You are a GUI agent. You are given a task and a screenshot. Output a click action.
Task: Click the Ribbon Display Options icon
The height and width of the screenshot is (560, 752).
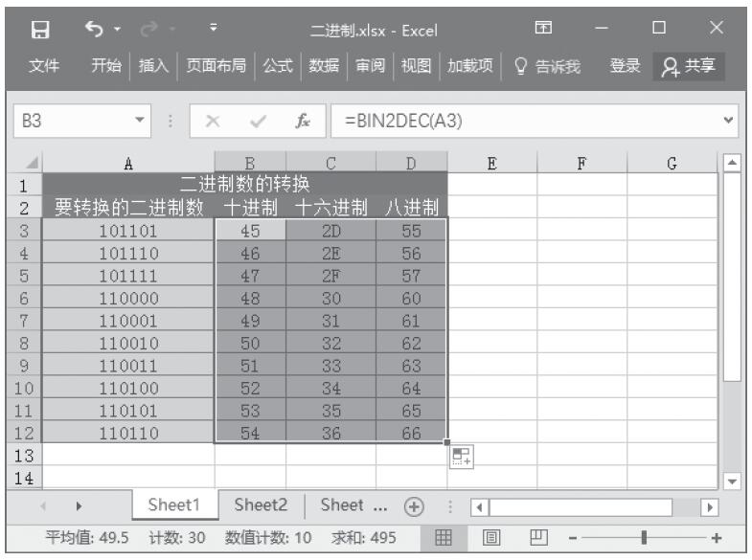(x=543, y=30)
